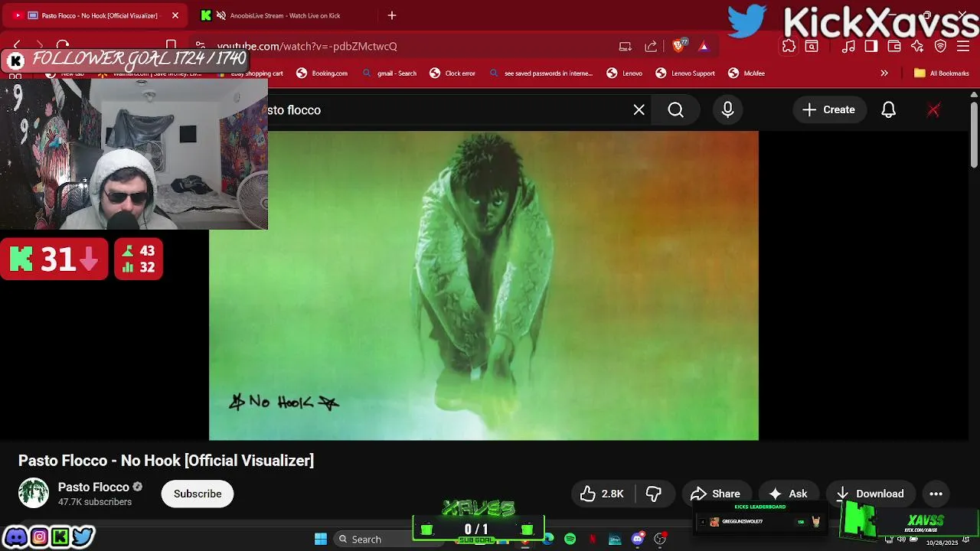Click the site settings icon beside URL
This screenshot has height=551, width=980.
tap(200, 46)
